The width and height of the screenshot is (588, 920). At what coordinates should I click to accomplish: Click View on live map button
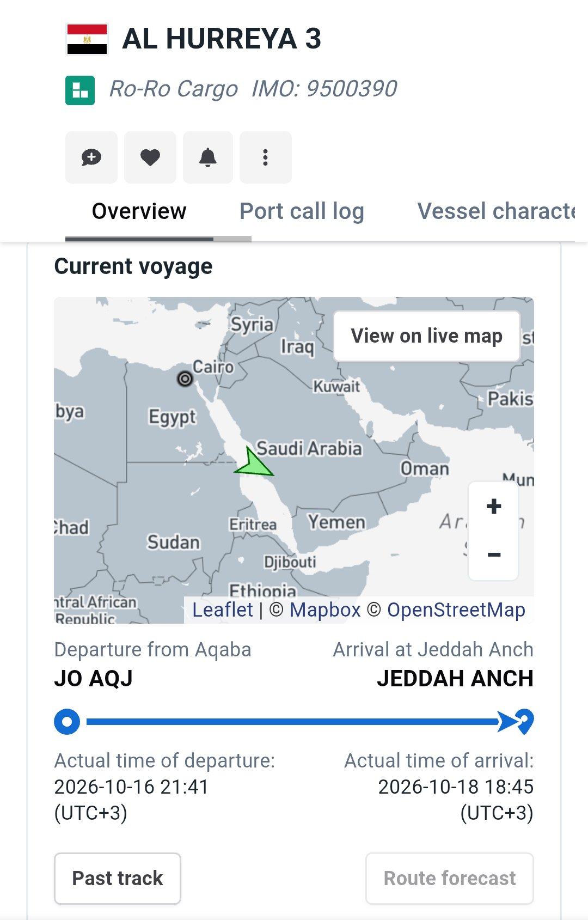coord(427,336)
